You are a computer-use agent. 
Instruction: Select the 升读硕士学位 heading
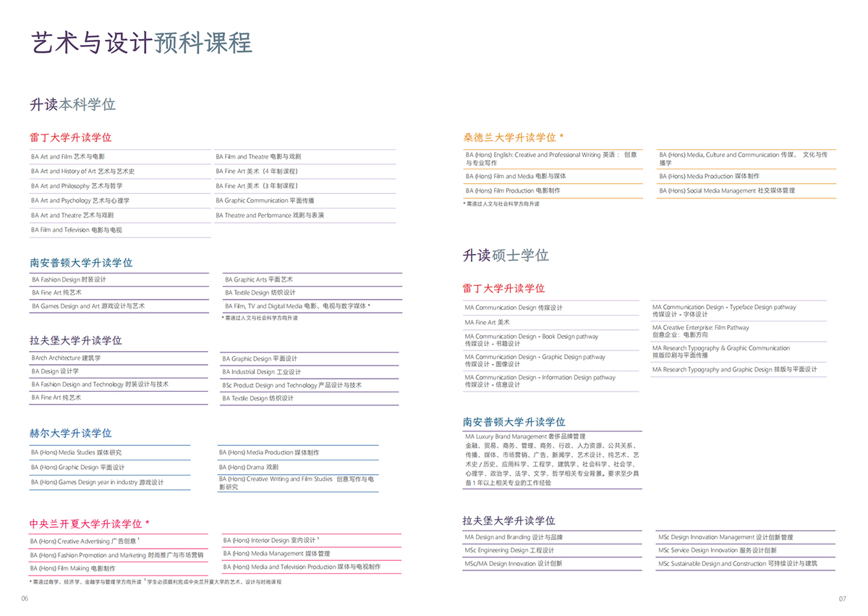click(x=506, y=255)
